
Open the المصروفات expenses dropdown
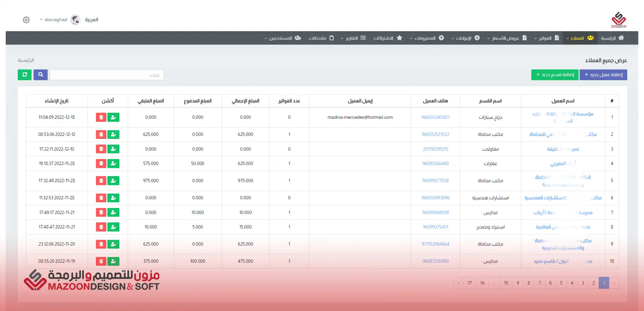coord(426,38)
